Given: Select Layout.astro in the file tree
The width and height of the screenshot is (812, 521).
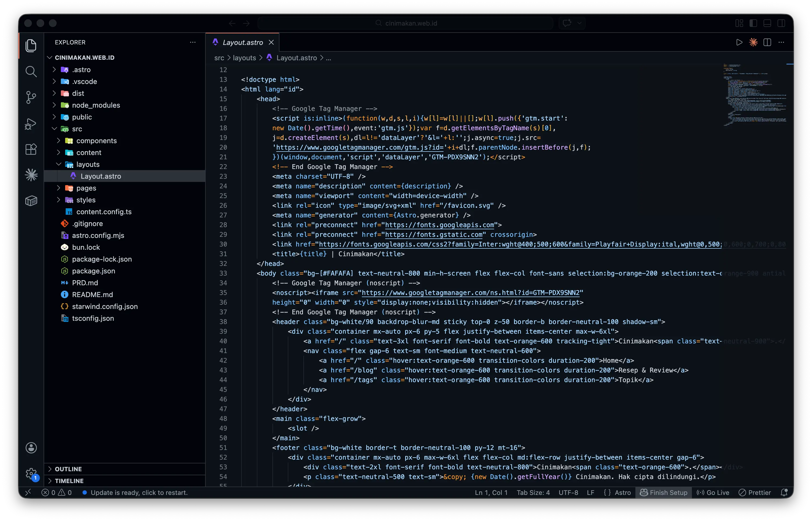Looking at the screenshot, I should [125, 176].
